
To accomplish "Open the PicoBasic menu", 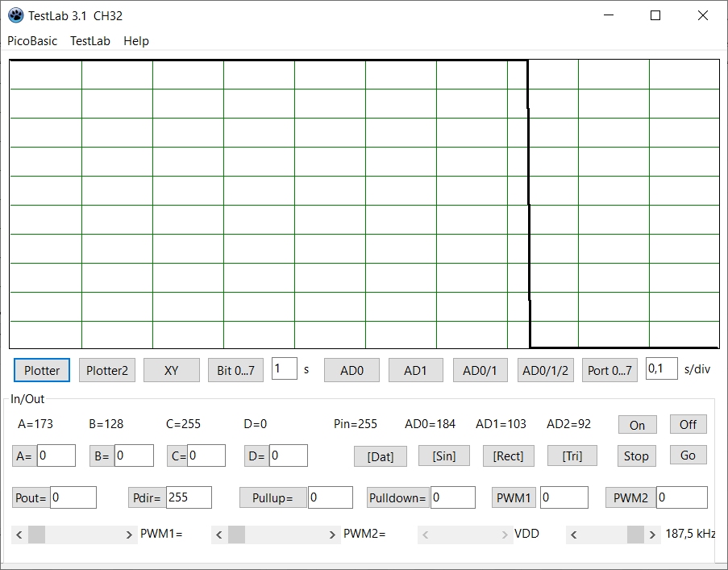I will 32,41.
